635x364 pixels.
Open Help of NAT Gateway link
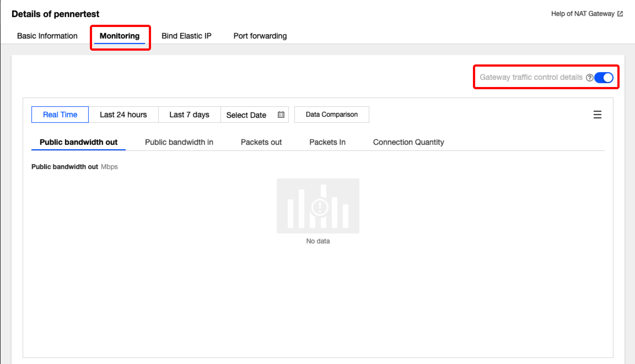coord(583,14)
